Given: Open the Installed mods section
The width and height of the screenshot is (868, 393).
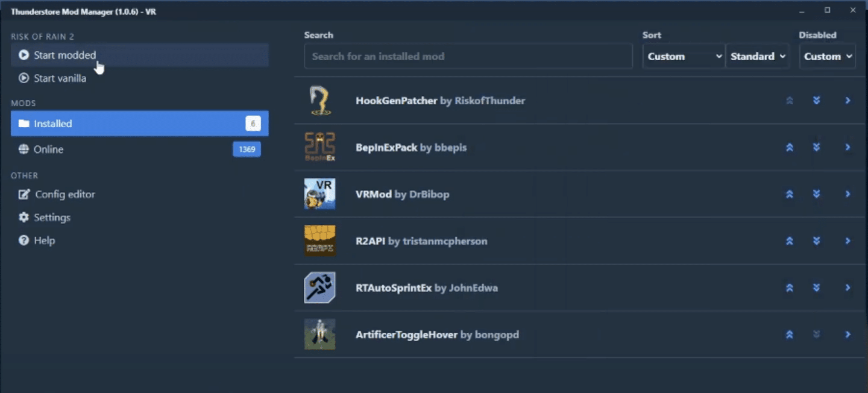Looking at the screenshot, I should tap(140, 123).
